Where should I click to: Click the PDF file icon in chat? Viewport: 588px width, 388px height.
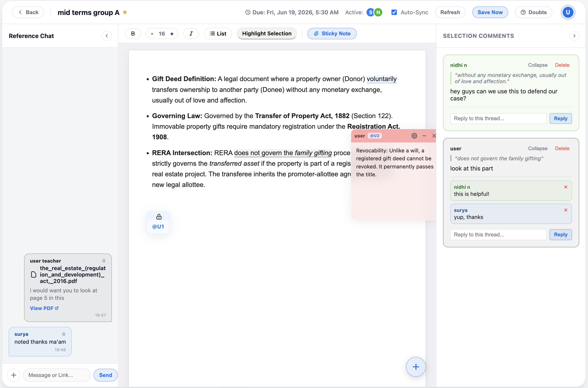tap(34, 275)
